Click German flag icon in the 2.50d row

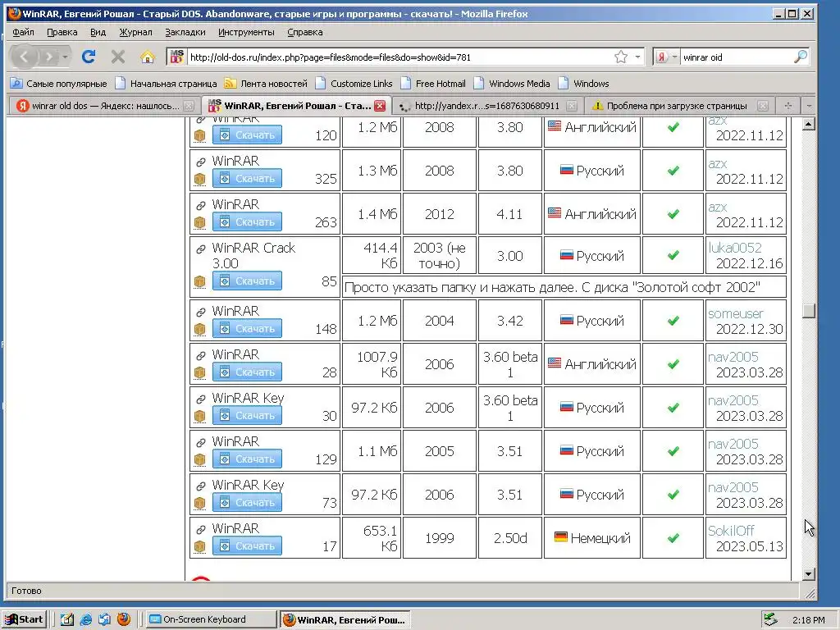tap(560, 536)
